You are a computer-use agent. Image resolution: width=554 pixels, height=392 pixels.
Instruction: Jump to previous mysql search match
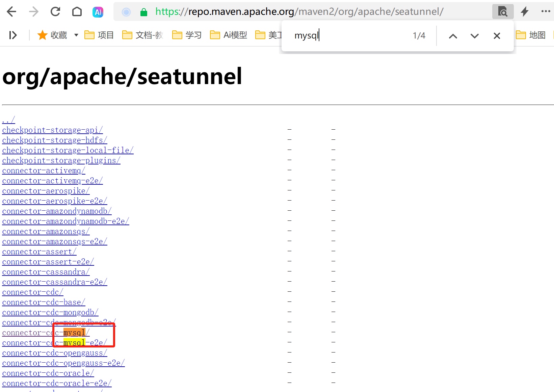coord(453,35)
